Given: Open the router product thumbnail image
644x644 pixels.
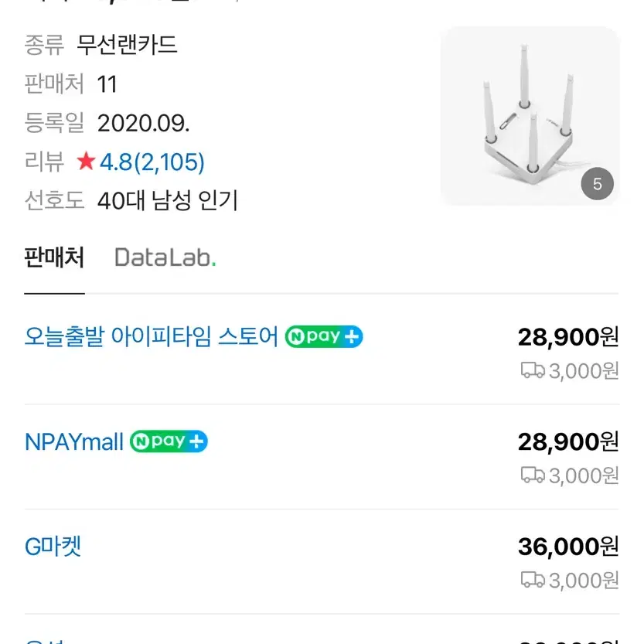Looking at the screenshot, I should click(530, 116).
